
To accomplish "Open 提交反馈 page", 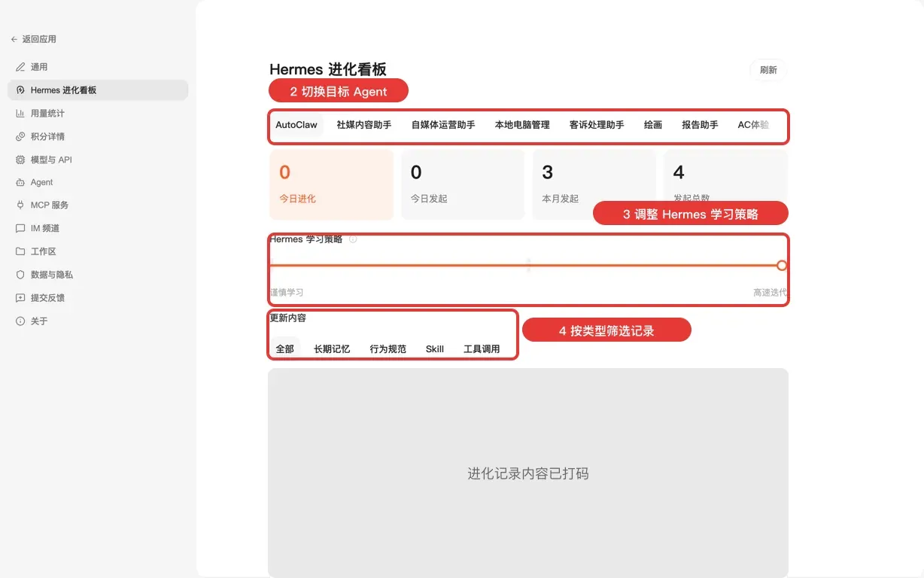I will click(x=98, y=297).
